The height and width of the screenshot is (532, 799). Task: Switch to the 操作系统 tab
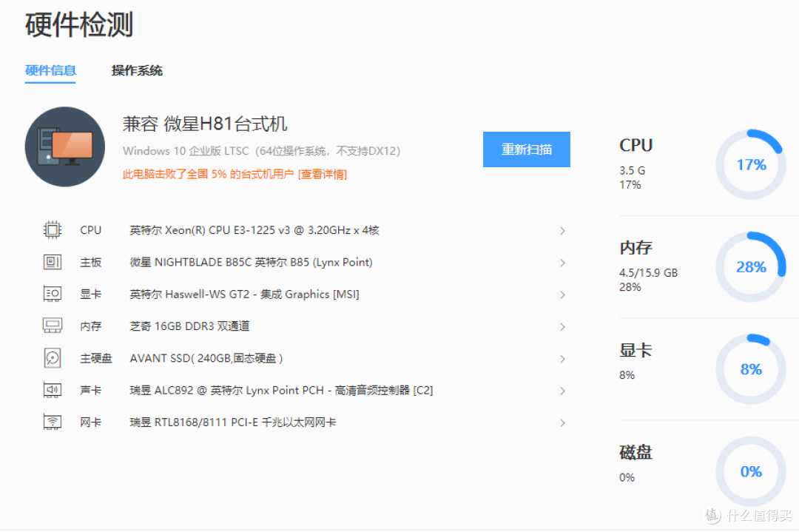(x=137, y=70)
